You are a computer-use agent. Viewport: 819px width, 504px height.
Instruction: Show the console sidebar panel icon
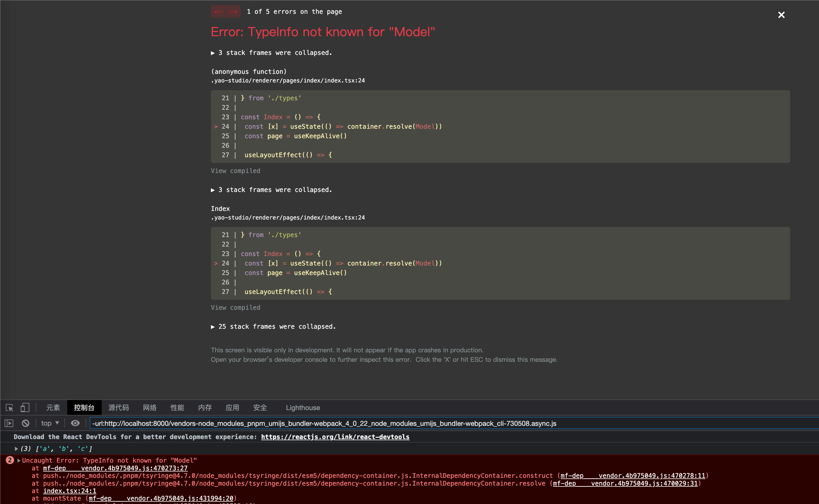9,423
